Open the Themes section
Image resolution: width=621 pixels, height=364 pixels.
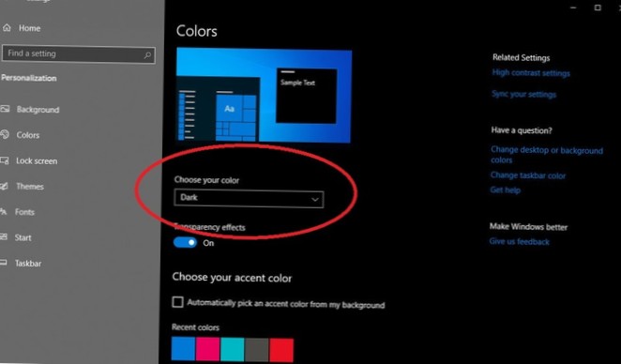tap(30, 186)
